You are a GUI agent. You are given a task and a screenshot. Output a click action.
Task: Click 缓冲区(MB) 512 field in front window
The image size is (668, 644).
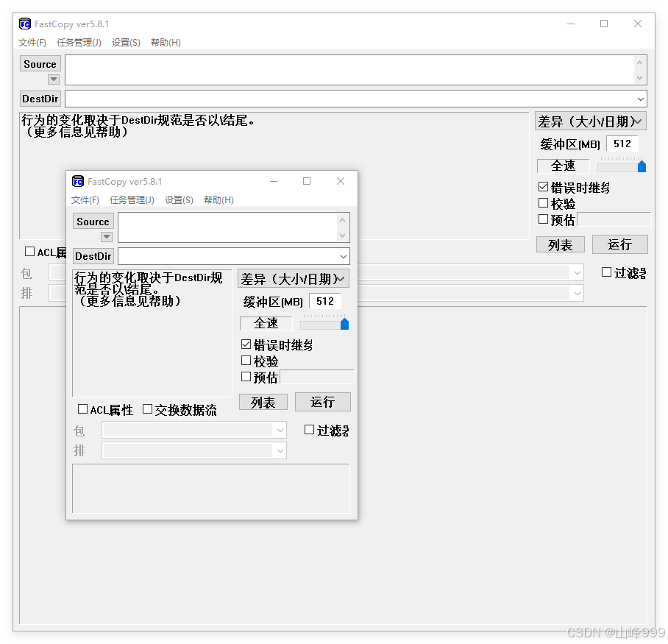click(325, 301)
